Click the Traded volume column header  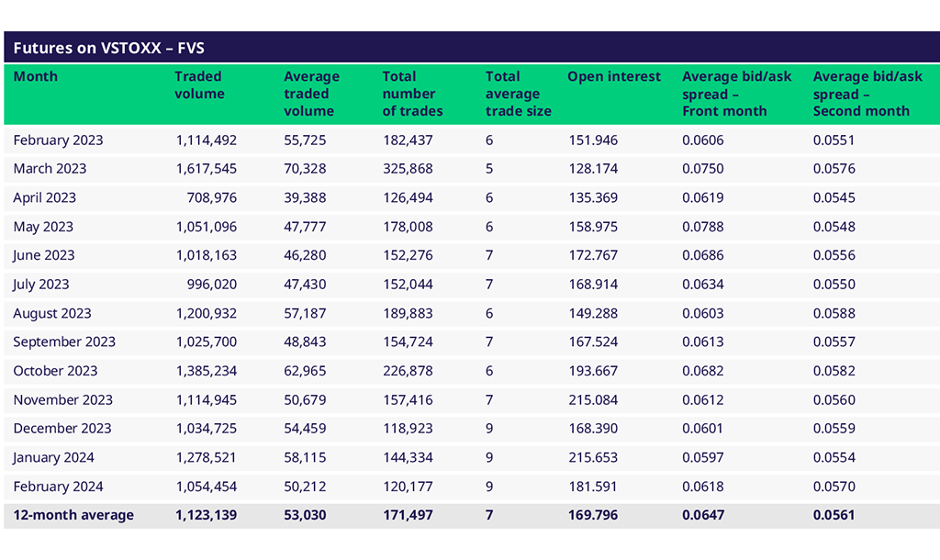[x=199, y=85]
